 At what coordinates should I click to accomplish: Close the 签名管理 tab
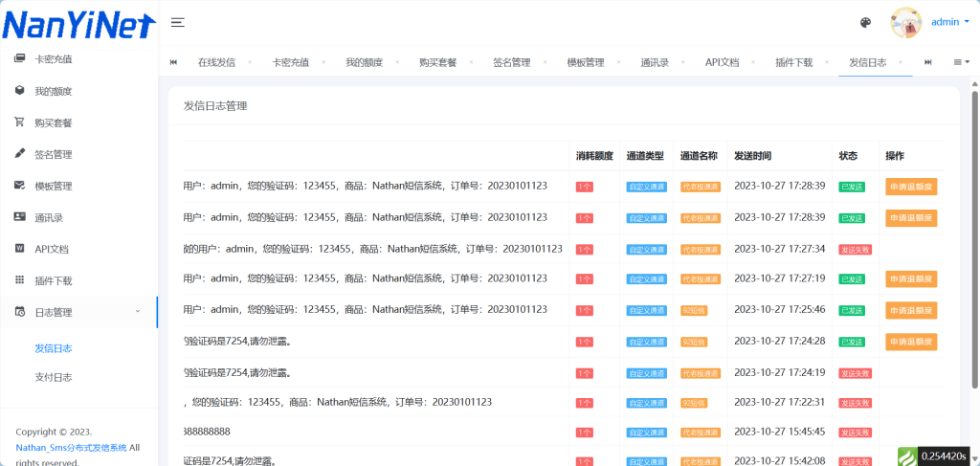coord(545,62)
